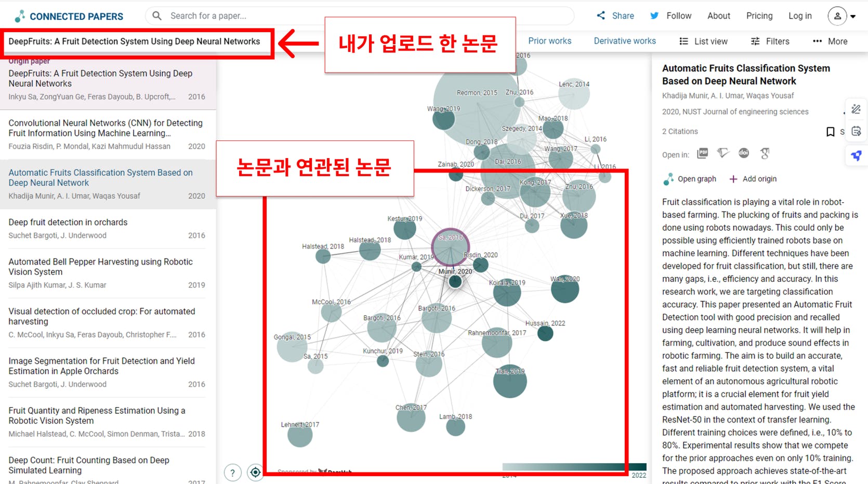This screenshot has height=484, width=868.
Task: Focus the 'Search for a paper' field
Action: [360, 16]
